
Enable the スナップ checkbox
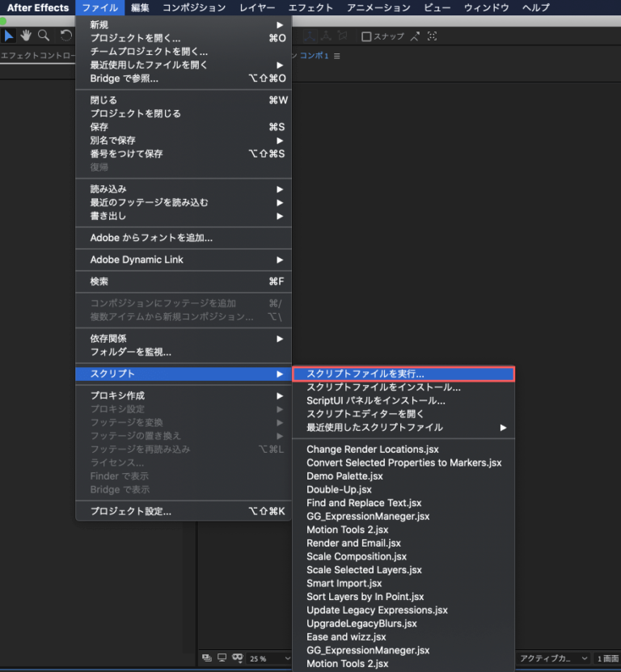click(x=366, y=37)
